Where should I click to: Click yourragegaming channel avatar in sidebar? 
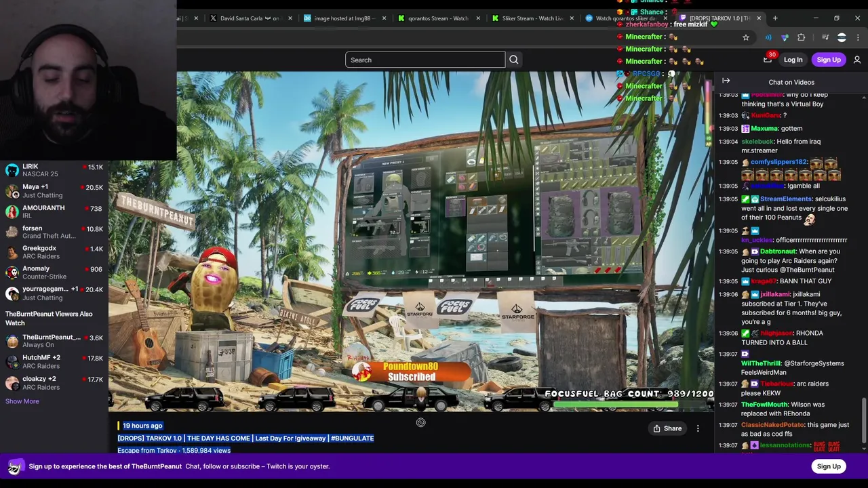click(x=12, y=293)
